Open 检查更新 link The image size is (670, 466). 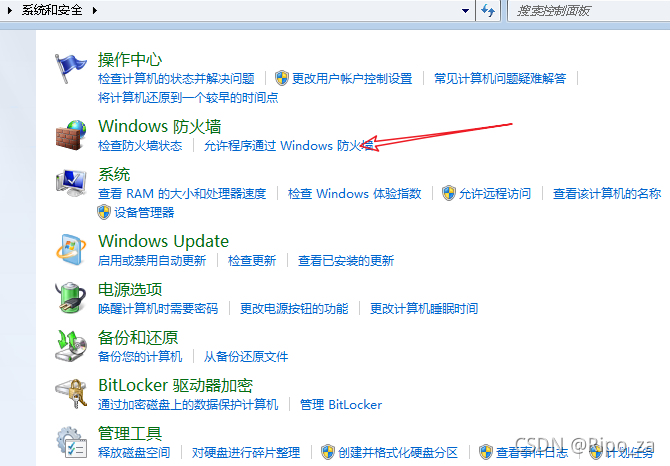[x=252, y=261]
